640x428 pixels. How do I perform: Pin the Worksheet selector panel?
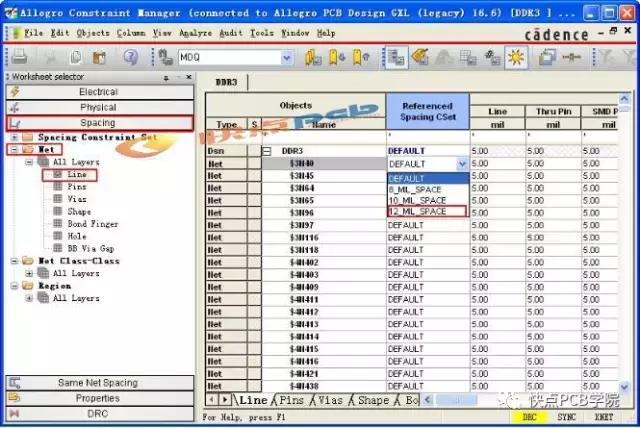(x=166, y=78)
